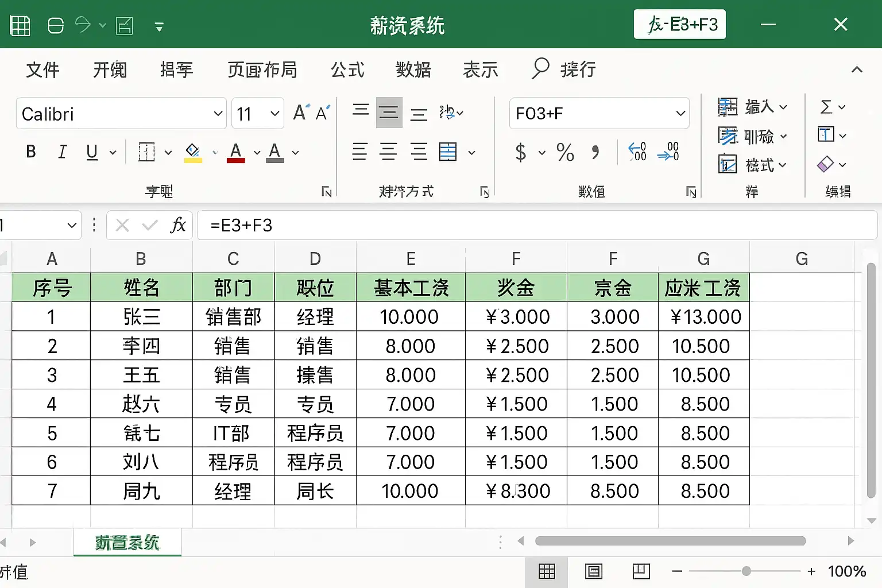Click the percent style icon
The width and height of the screenshot is (882, 588).
click(x=565, y=152)
